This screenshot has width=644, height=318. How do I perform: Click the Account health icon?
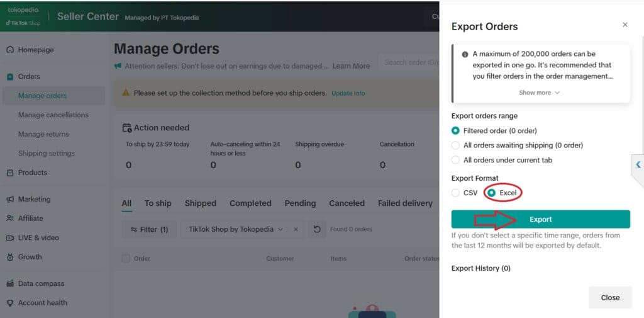[10, 303]
